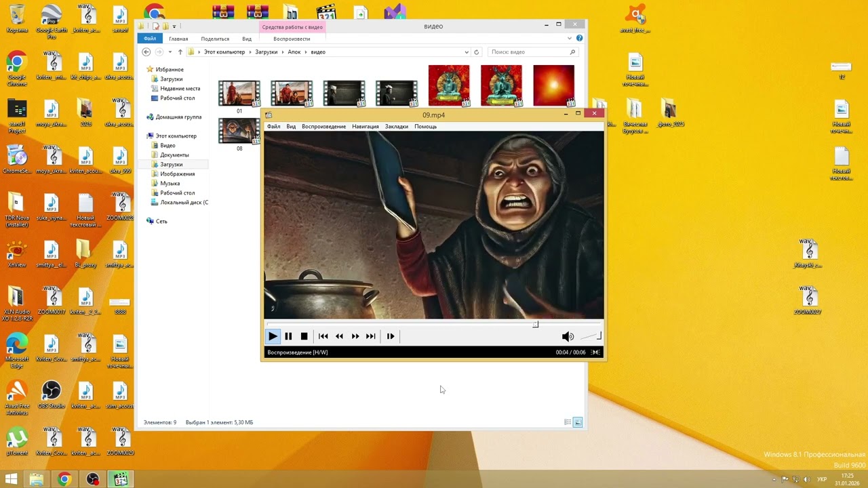
Task: Select the XnView desktop icon
Action: click(x=17, y=254)
